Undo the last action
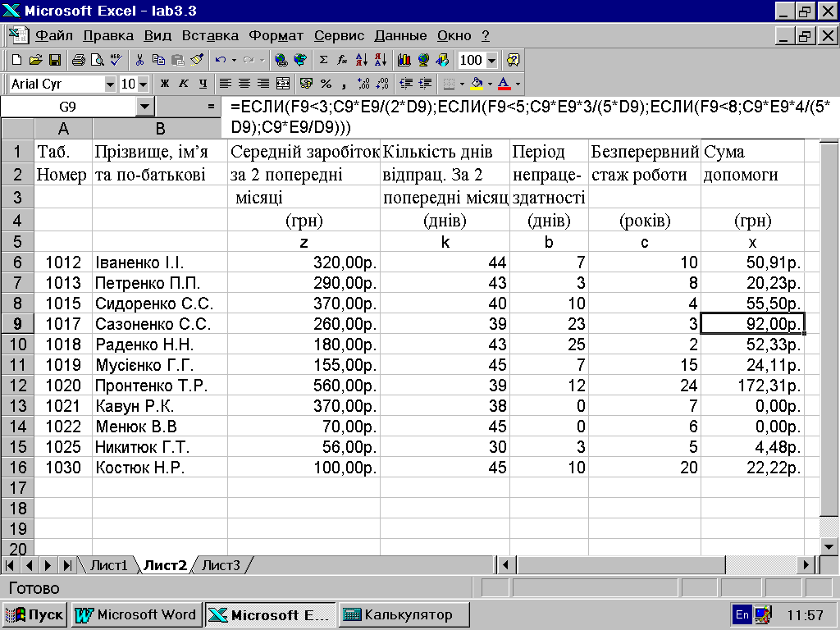840x630 pixels. point(220,60)
